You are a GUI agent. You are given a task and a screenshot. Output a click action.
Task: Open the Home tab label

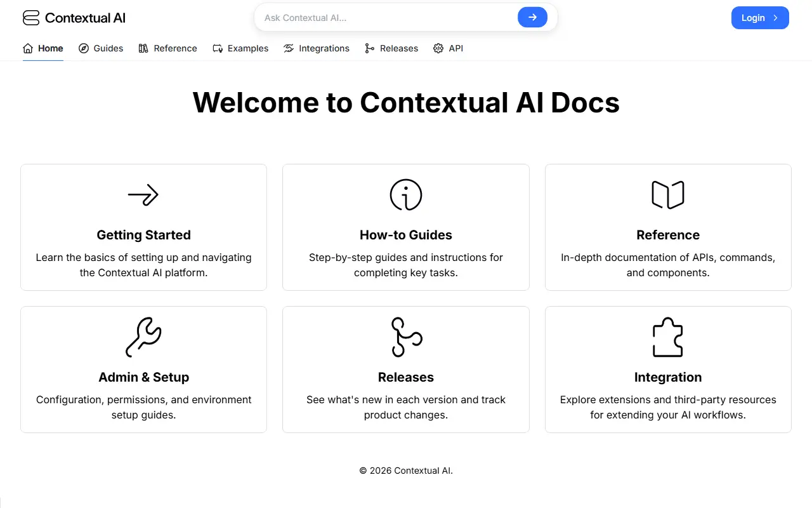(x=51, y=48)
